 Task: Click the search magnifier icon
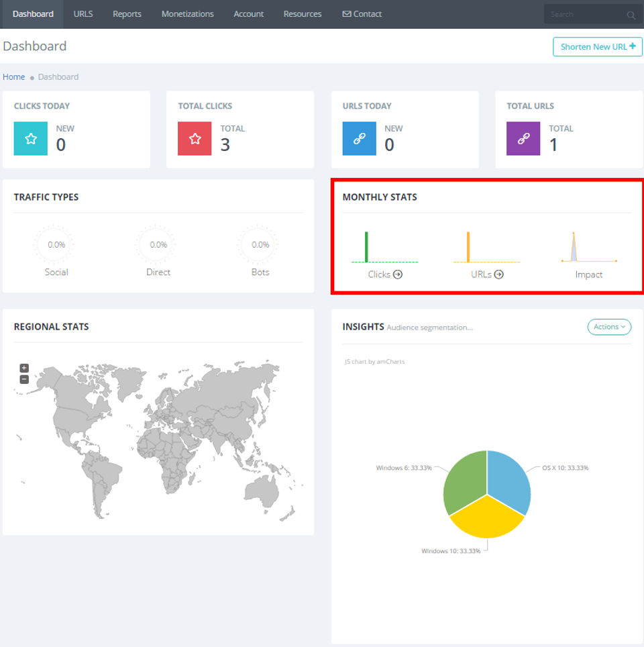[631, 15]
